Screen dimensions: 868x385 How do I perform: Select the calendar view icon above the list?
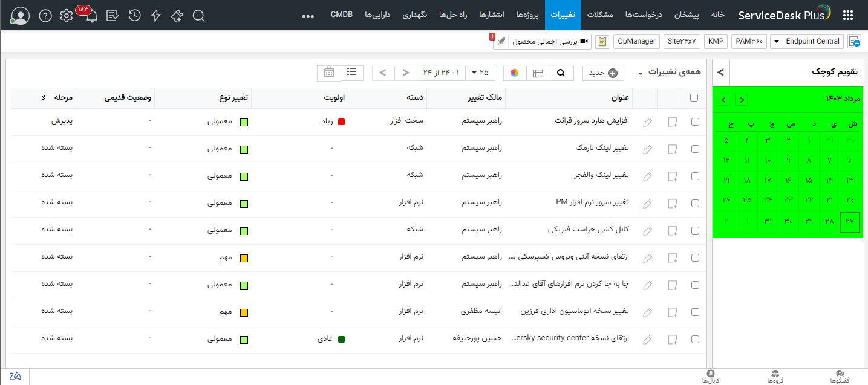[x=329, y=73]
